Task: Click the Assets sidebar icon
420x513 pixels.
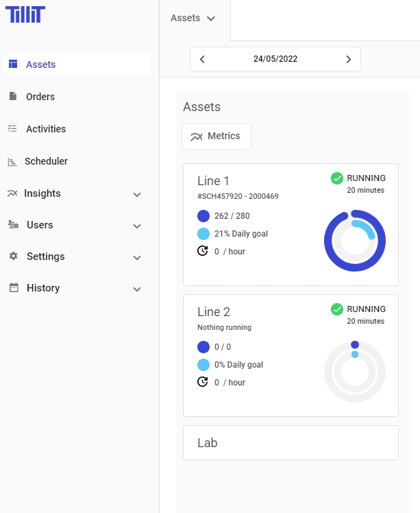Action: click(12, 64)
